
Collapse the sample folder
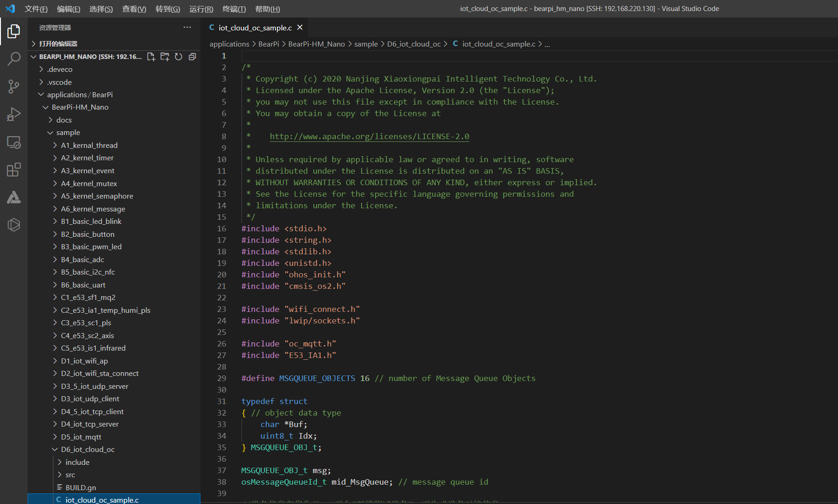coord(114,132)
